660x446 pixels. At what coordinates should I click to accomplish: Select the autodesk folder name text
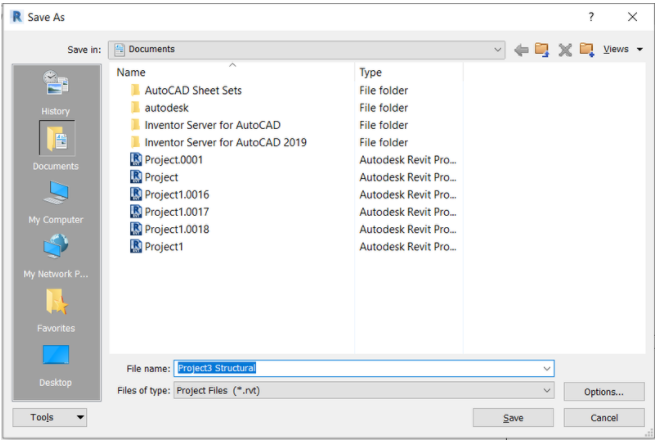pos(167,108)
